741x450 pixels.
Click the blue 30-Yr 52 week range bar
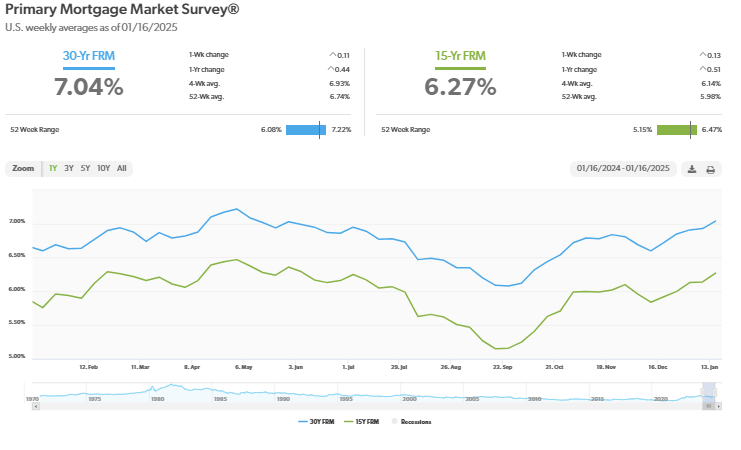(x=306, y=130)
